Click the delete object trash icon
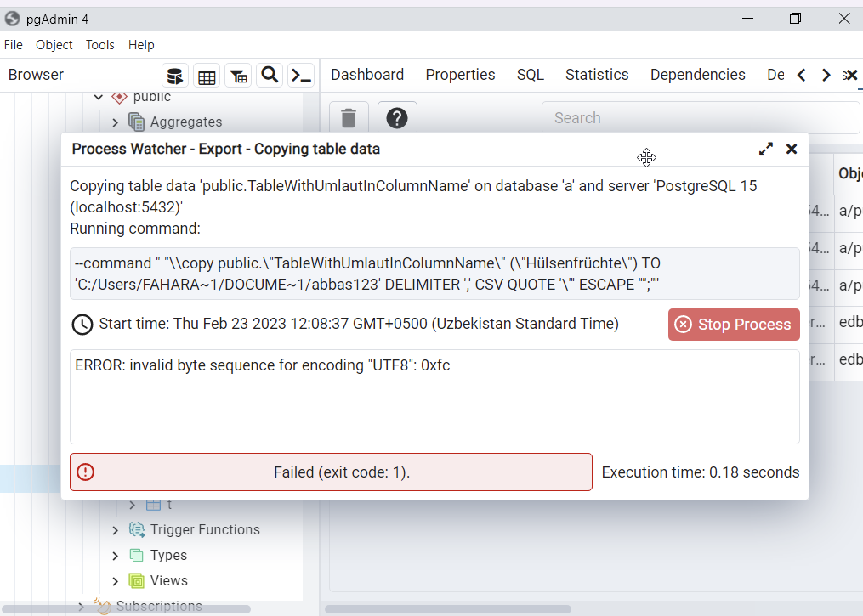This screenshot has height=616, width=863. point(349,118)
